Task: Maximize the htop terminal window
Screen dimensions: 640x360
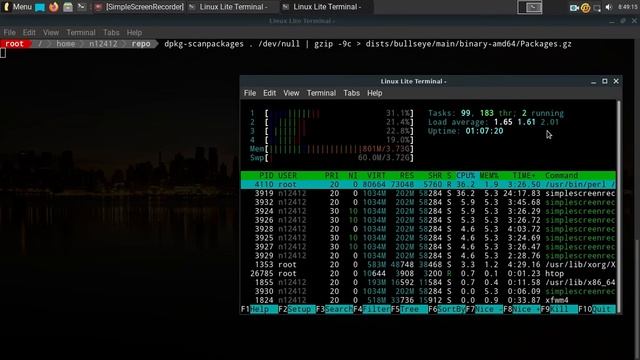Action: click(x=605, y=81)
